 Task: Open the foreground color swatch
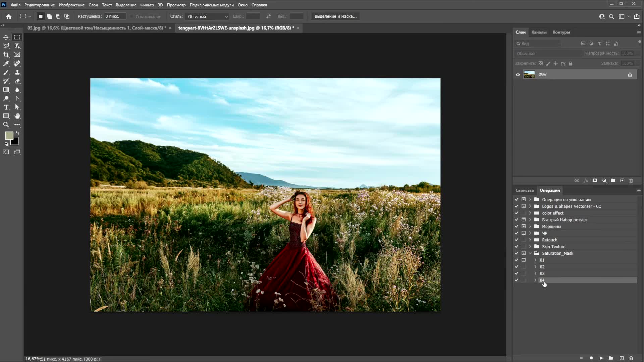(x=9, y=135)
